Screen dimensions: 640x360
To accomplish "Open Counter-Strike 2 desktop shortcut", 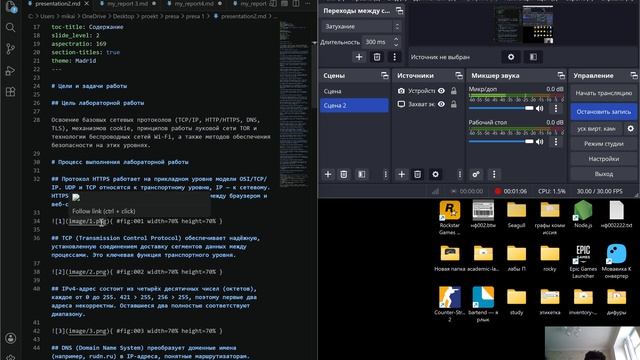I will coord(450,304).
